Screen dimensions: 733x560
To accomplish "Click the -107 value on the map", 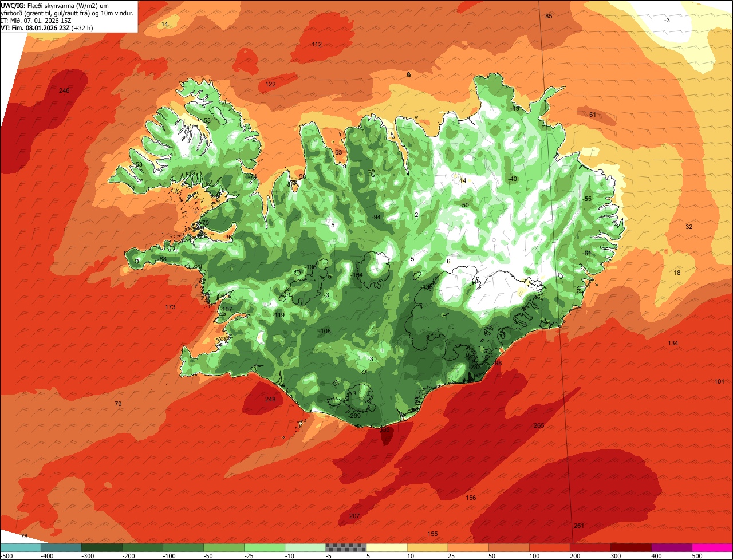I will (x=227, y=309).
